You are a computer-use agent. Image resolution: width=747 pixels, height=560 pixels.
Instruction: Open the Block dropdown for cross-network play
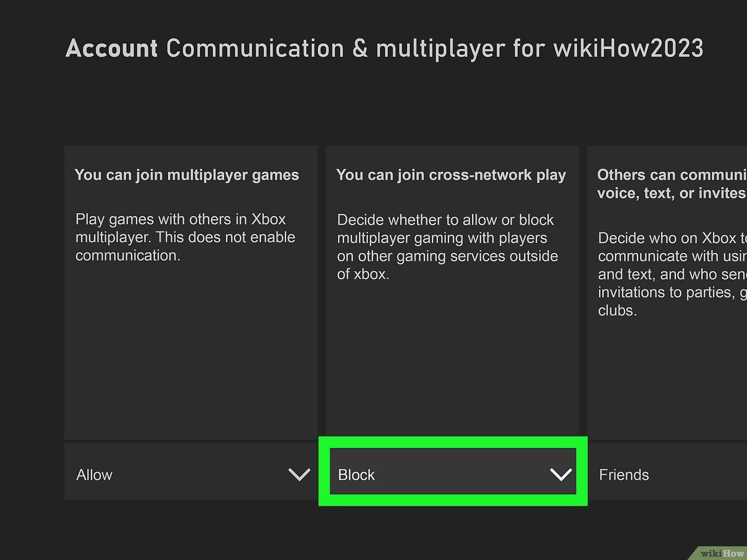pyautogui.click(x=453, y=472)
